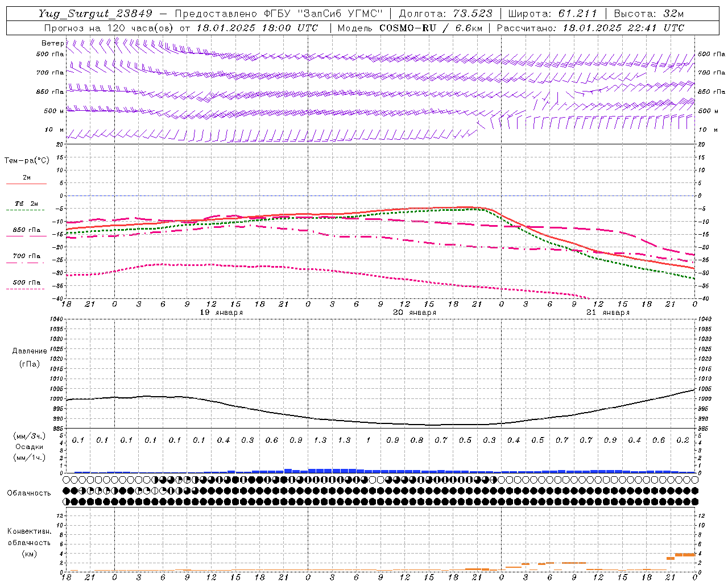Click the date label 19 января
This screenshot has width=728, height=582.
221,313
